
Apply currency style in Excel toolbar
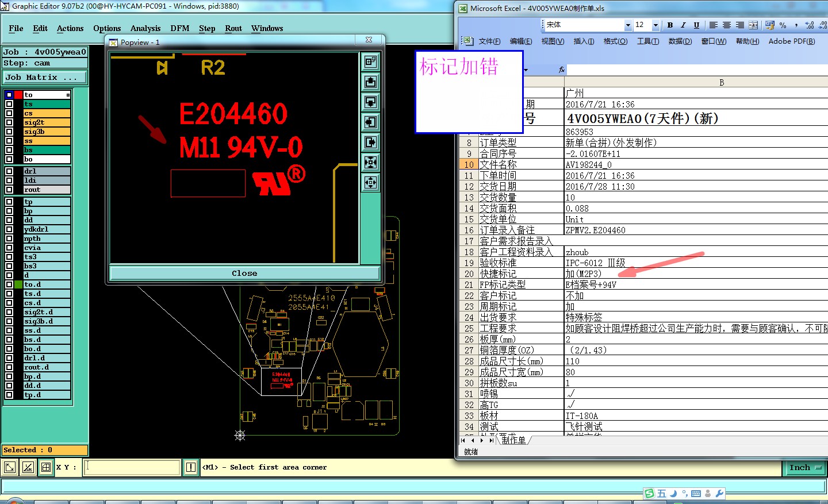coord(769,25)
